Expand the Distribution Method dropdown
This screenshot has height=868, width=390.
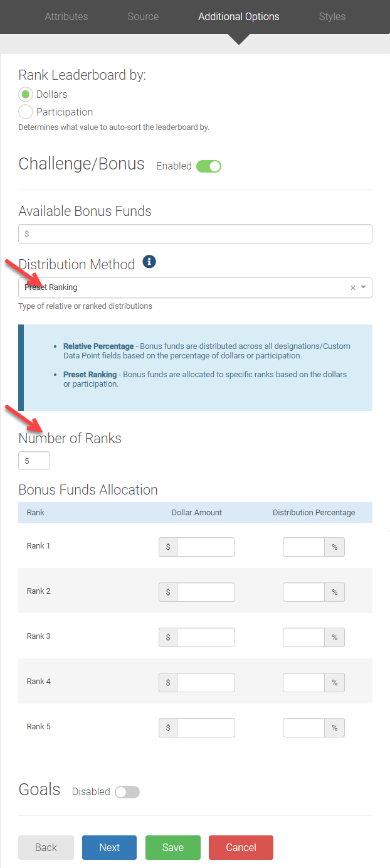click(x=362, y=287)
